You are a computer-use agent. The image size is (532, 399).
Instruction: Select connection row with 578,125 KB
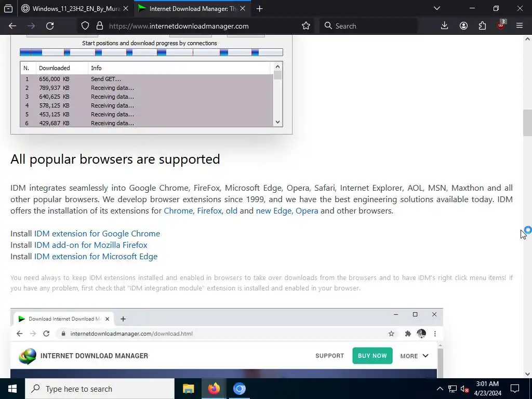pyautogui.click(x=147, y=105)
